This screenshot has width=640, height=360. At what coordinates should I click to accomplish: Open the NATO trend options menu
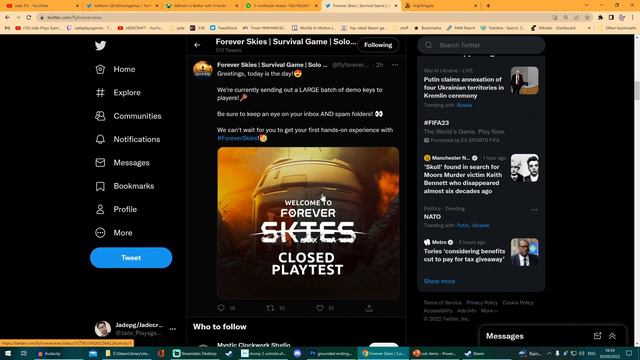534,209
